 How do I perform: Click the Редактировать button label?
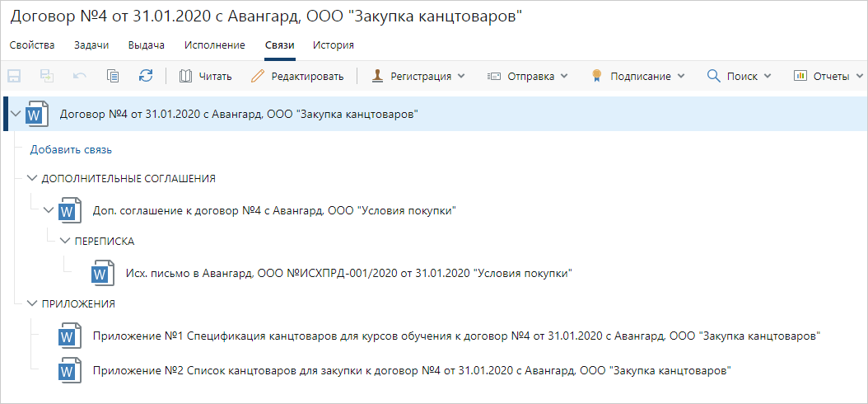click(307, 77)
